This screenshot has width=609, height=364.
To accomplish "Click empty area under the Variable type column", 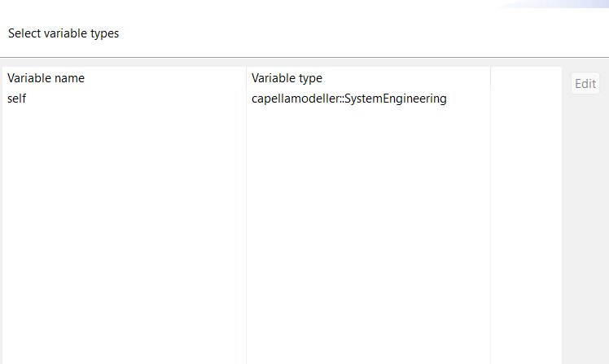I will point(366,228).
